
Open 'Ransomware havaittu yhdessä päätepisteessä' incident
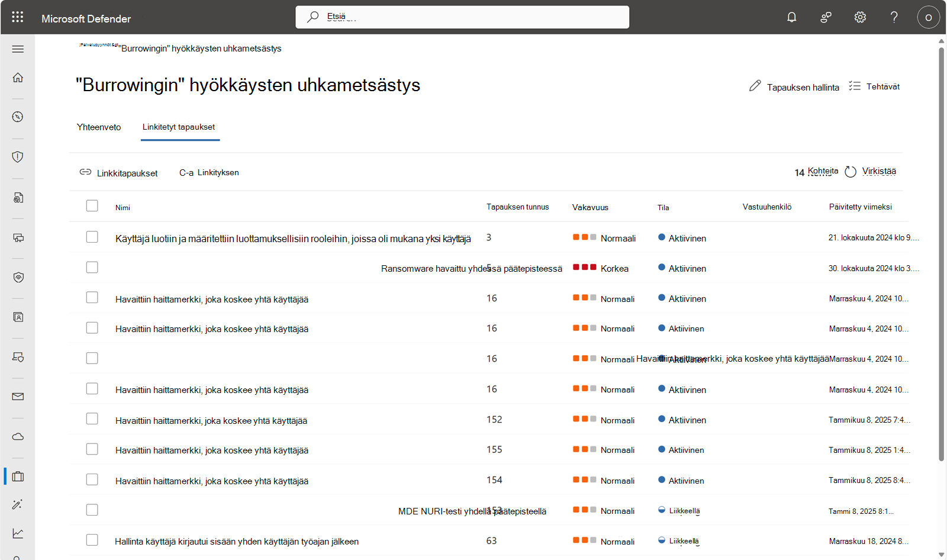tap(472, 269)
